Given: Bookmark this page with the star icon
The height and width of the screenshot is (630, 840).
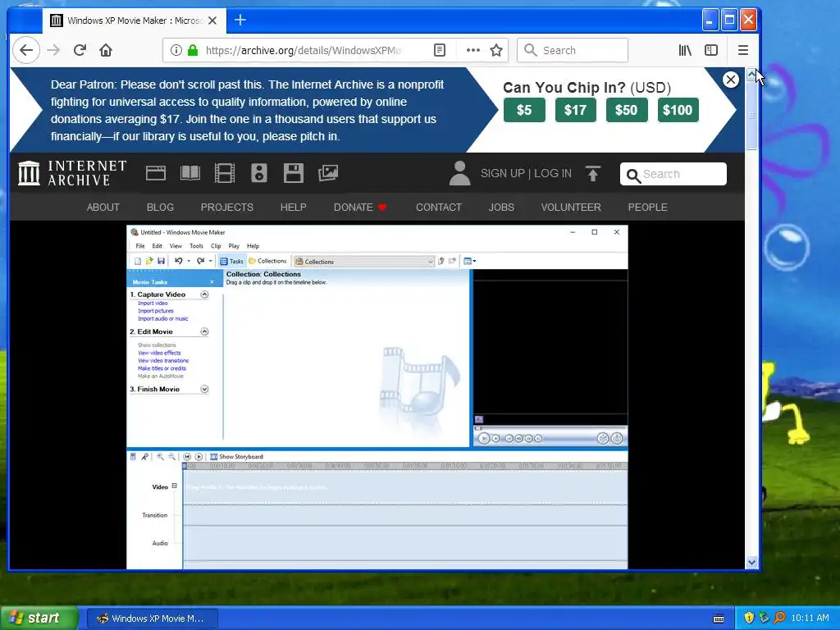Looking at the screenshot, I should tap(496, 50).
